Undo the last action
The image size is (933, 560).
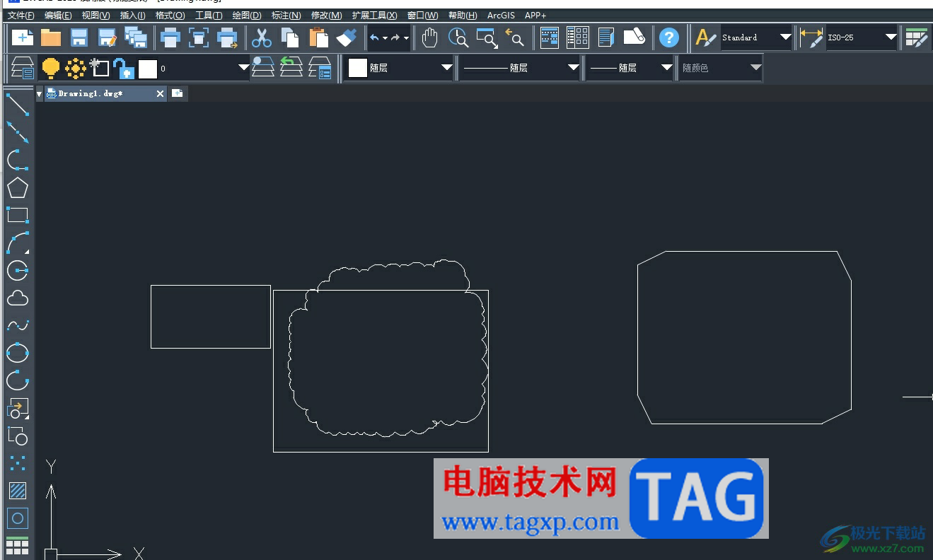pyautogui.click(x=374, y=37)
